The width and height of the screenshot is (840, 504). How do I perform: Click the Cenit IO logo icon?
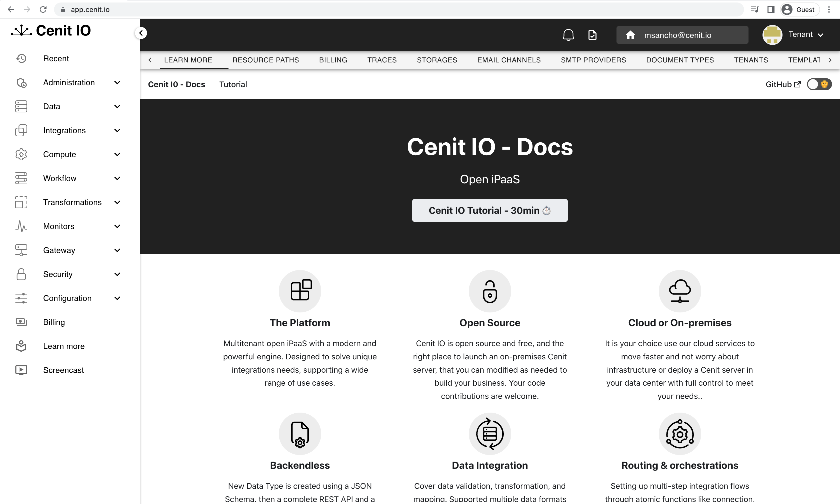(x=21, y=30)
